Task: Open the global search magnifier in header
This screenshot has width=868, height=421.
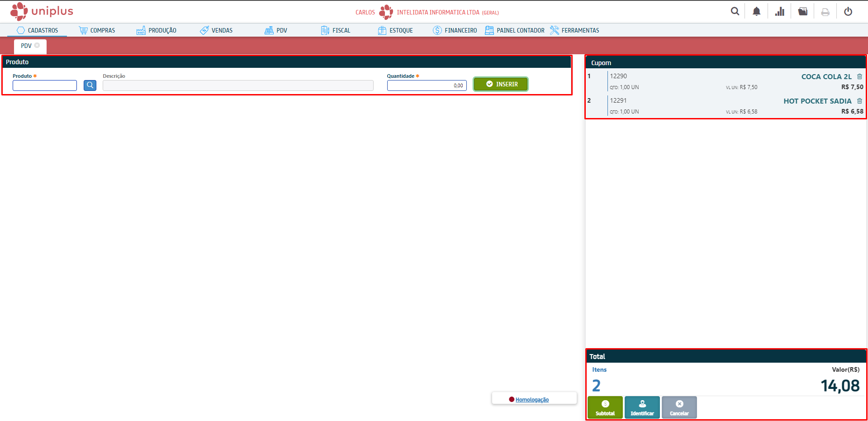Action: [x=735, y=12]
